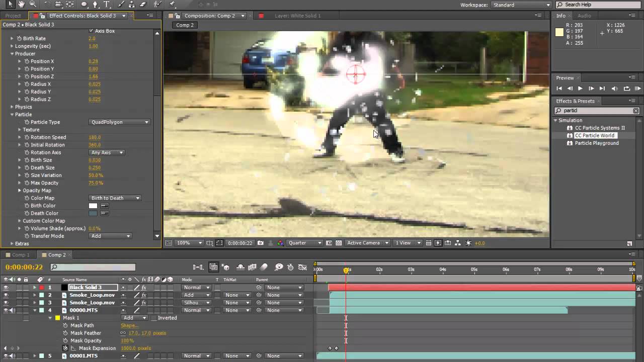Image resolution: width=644 pixels, height=362 pixels.
Task: Open the Workspace Standard dropdown
Action: click(521, 5)
